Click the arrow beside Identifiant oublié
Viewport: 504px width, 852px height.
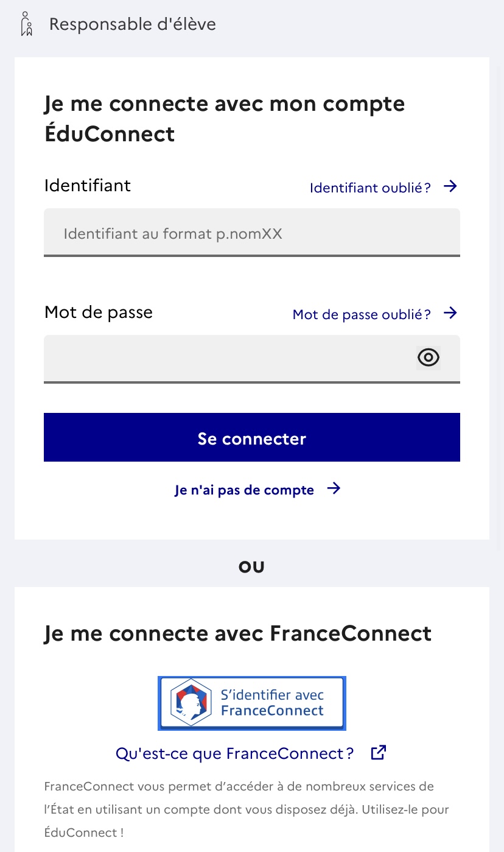click(450, 186)
